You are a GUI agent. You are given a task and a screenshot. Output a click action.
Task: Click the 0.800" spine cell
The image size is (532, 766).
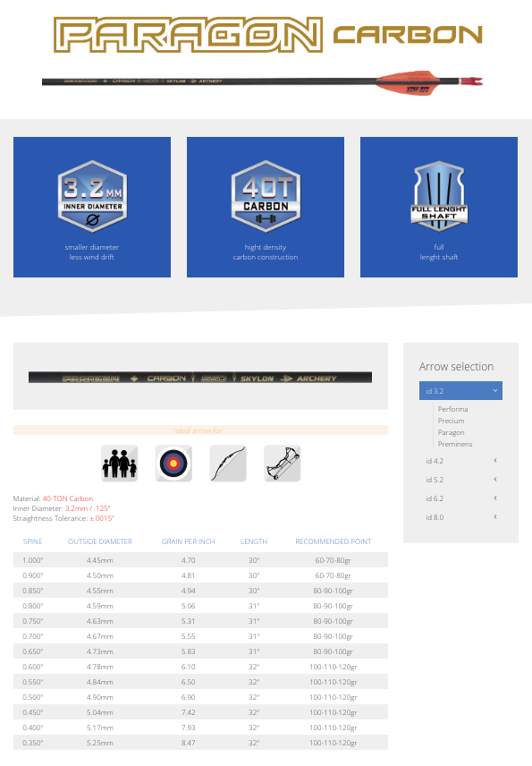[x=33, y=606]
